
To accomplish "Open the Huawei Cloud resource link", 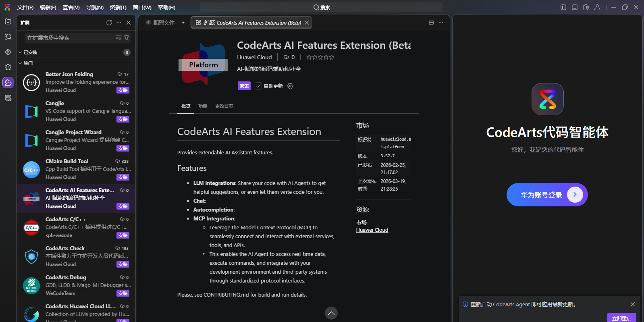I will point(372,230).
